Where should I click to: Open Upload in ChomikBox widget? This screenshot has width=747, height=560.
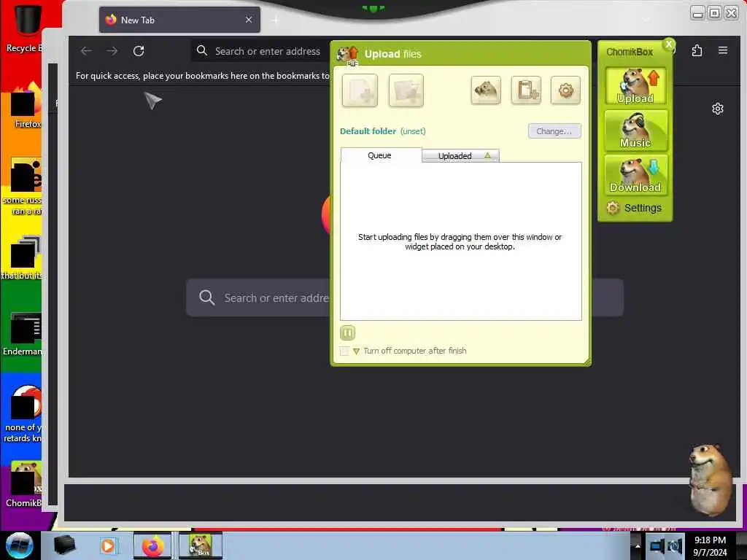tap(635, 86)
